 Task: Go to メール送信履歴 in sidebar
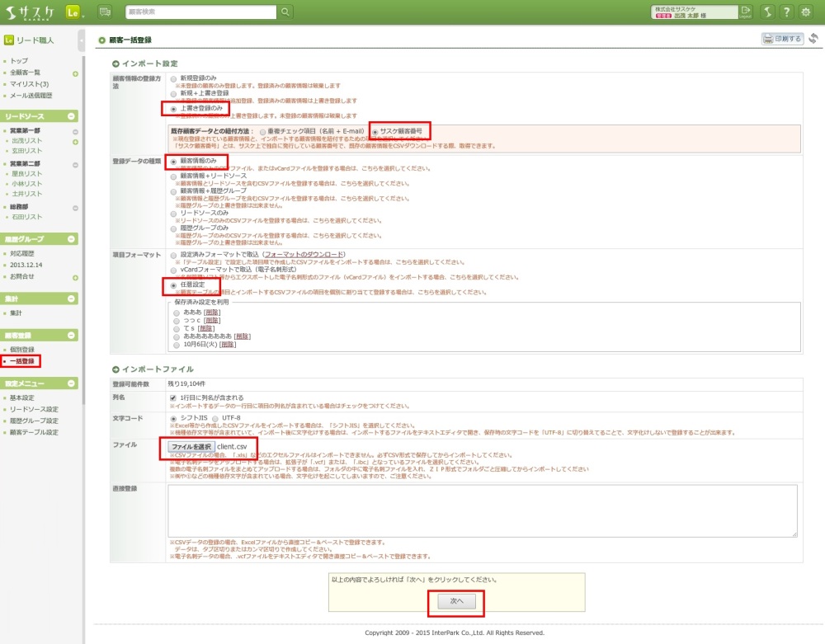(31, 96)
